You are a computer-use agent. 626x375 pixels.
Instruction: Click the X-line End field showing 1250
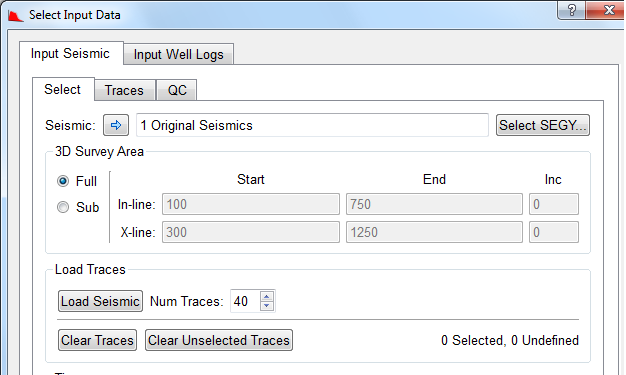[x=434, y=232]
